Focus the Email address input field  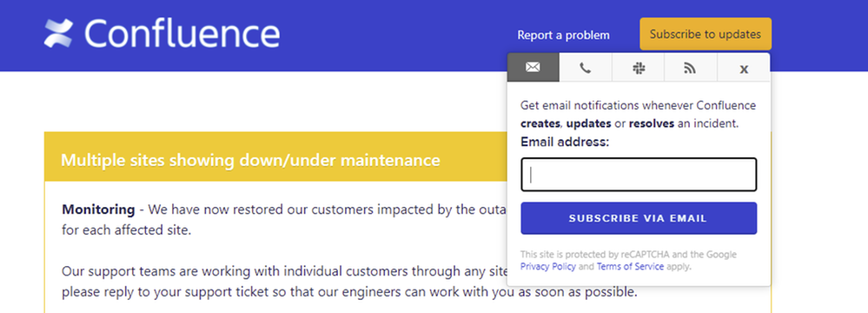[639, 175]
